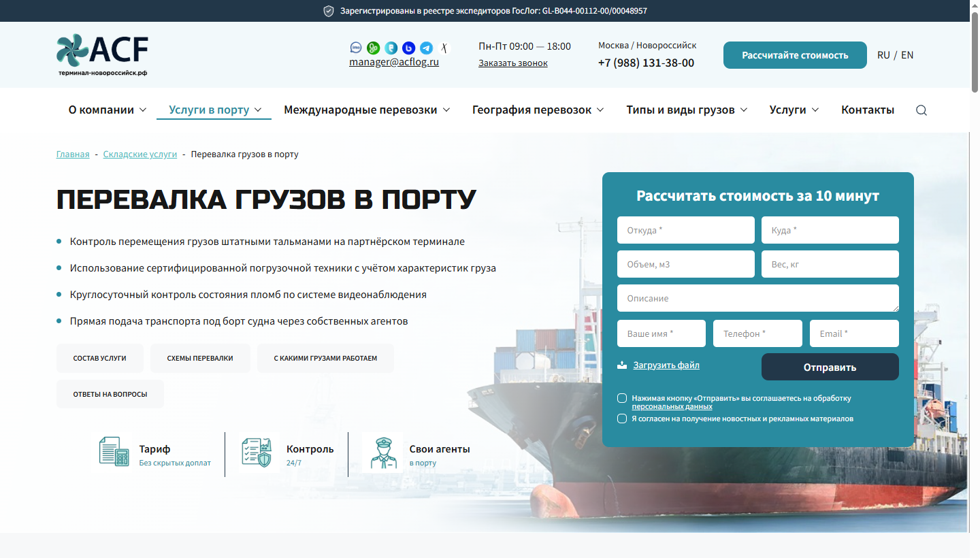This screenshot has width=980, height=558.
Task: Click the Заказать звонок link
Action: point(513,63)
